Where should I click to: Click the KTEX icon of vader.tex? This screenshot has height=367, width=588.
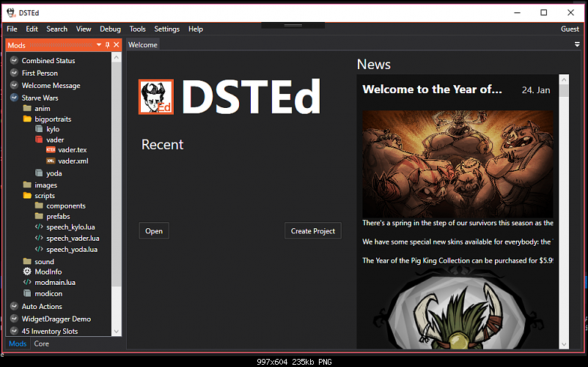click(x=51, y=150)
